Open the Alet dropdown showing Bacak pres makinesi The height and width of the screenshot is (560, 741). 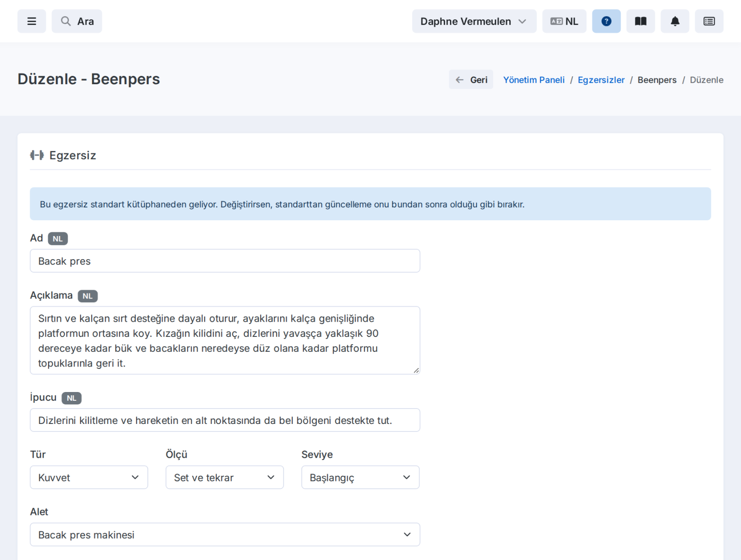(x=225, y=535)
